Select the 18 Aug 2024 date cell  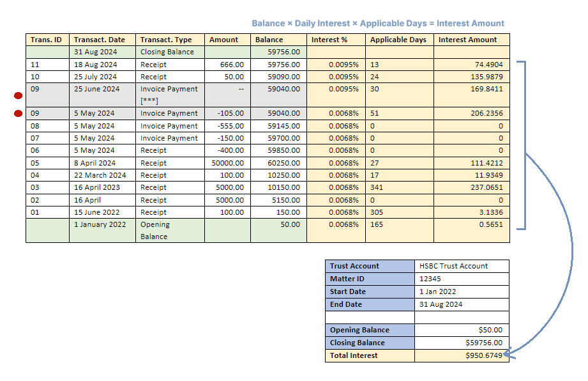point(102,65)
